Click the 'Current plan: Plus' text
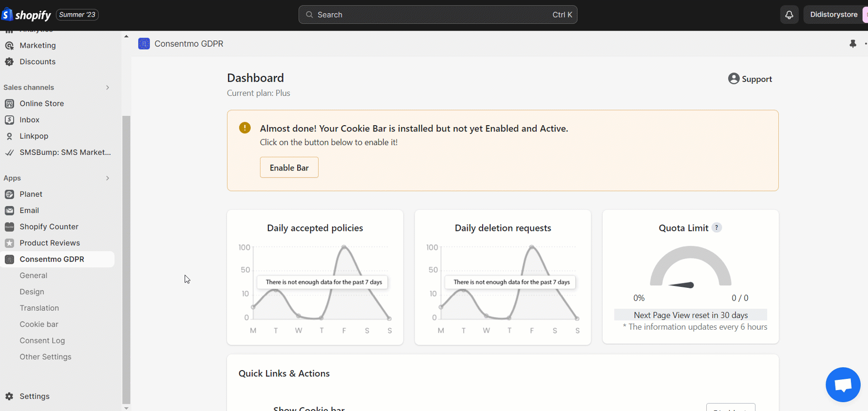Image resolution: width=868 pixels, height=411 pixels. 259,93
